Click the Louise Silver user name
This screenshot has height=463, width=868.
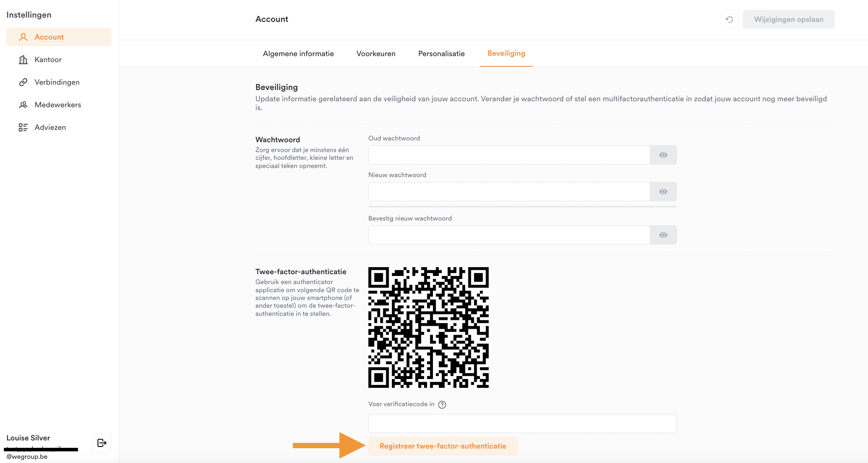tap(28, 438)
